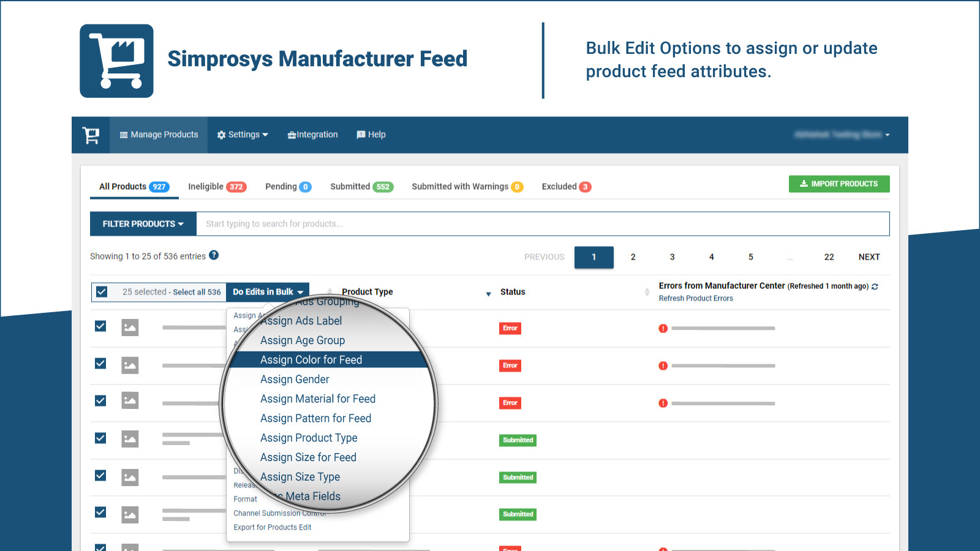Click the Refresh Product Errors link

coord(696,298)
